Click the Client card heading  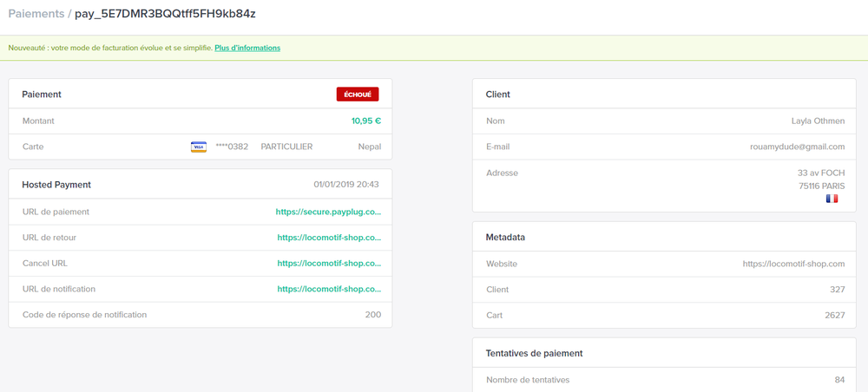tap(498, 95)
